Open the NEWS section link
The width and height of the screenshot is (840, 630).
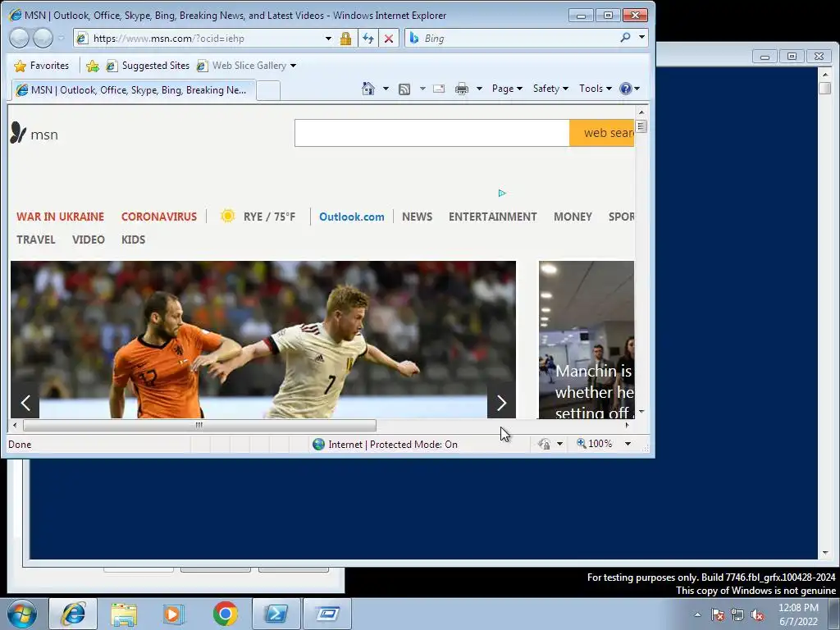(x=417, y=217)
